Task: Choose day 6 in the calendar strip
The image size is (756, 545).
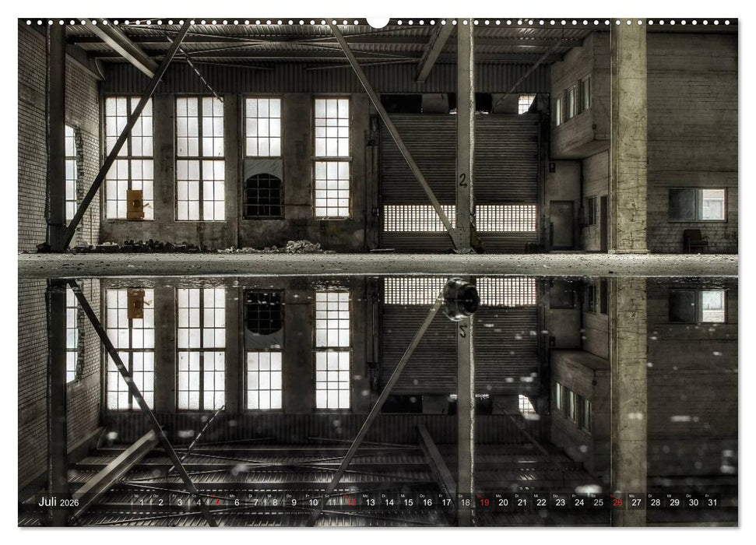Action: tap(237, 503)
